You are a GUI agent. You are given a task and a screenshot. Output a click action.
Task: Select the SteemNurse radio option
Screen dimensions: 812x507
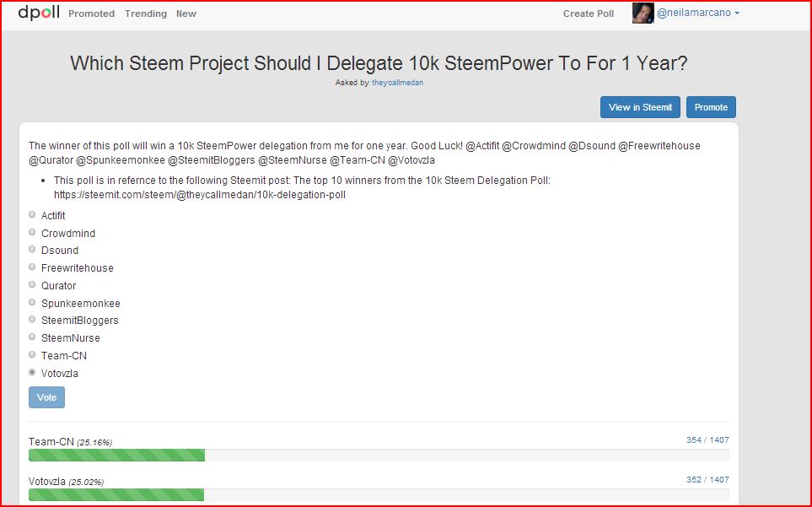32,337
